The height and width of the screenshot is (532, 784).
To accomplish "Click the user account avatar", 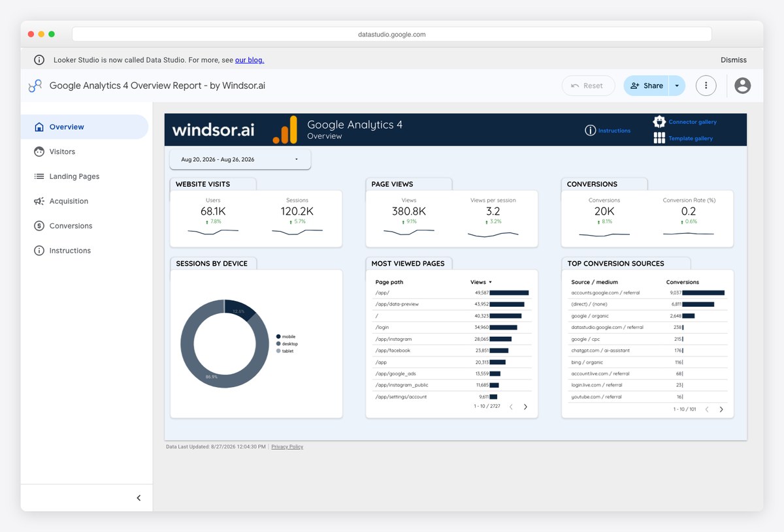I will pyautogui.click(x=743, y=86).
